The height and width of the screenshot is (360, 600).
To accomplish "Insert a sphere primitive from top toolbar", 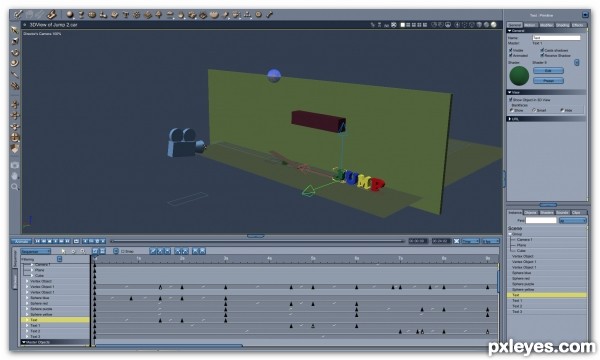I will point(70,15).
